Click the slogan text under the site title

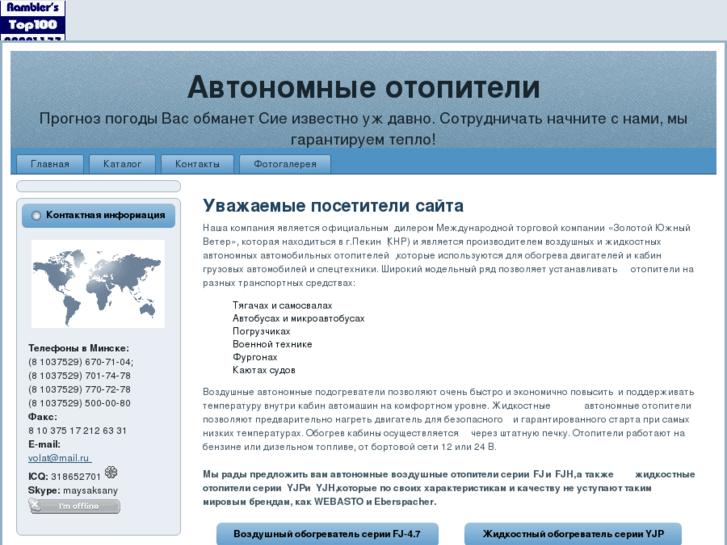[364, 128]
